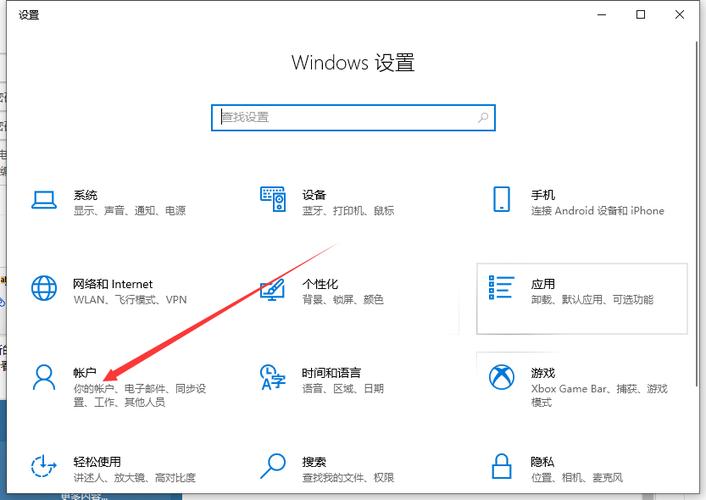Open Network & Internet globe icon
This screenshot has height=500, width=706.
[x=44, y=288]
